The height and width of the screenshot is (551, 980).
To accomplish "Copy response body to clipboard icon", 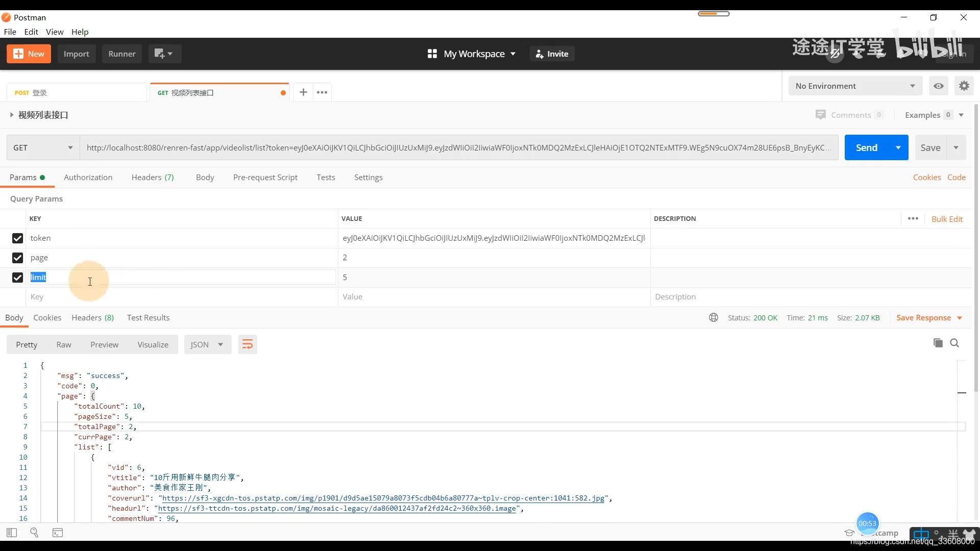I will (x=938, y=343).
